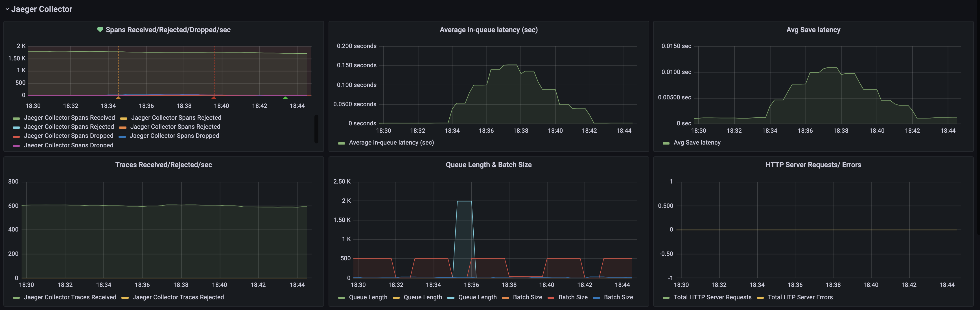
Task: Click the Spans panel legend scrollbar
Action: 316,128
